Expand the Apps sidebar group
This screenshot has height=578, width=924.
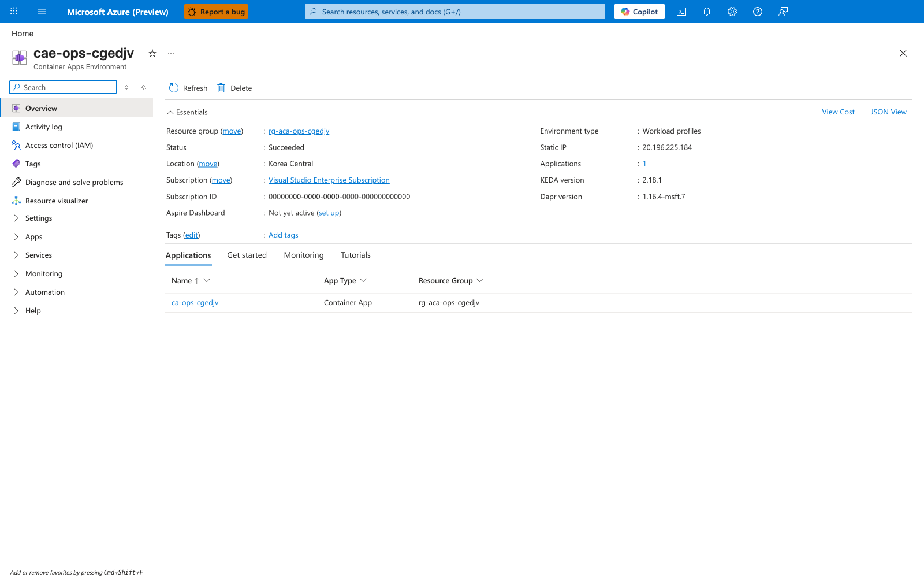tap(33, 236)
